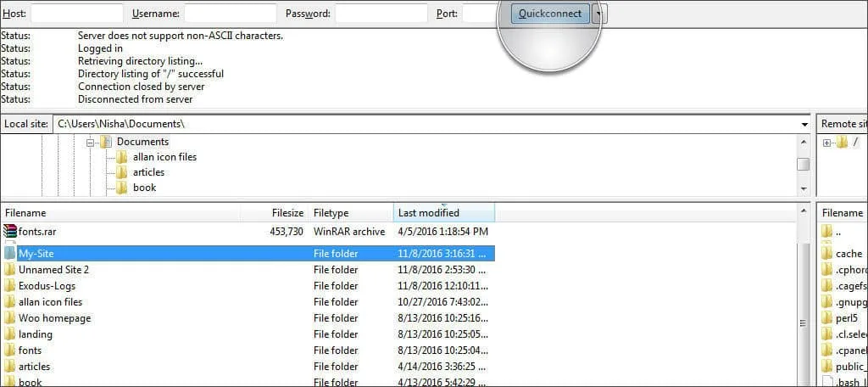
Task: Click the 4/5/2016 1:18:54 PM date
Action: click(442, 231)
